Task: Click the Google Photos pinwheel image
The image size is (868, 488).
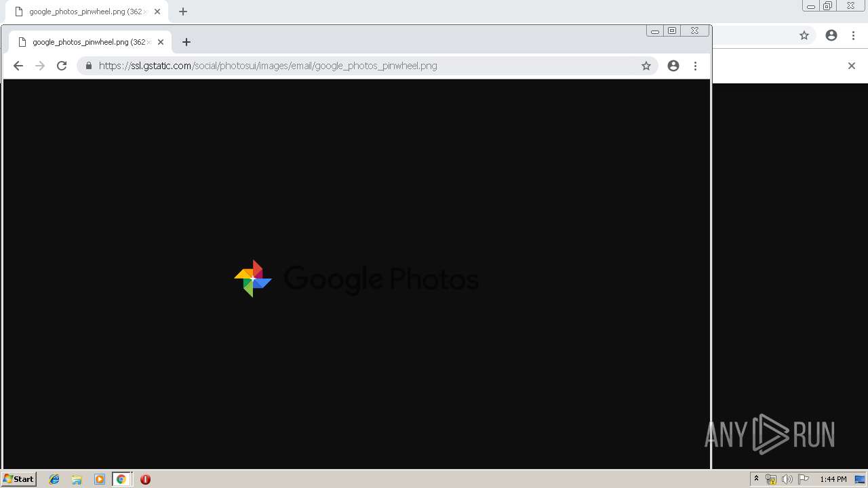Action: click(357, 279)
